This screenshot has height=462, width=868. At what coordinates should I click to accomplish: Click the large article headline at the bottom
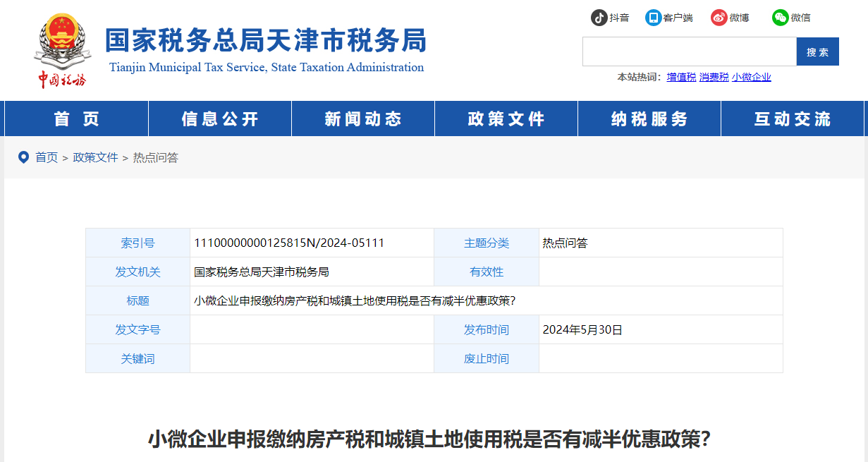point(429,439)
